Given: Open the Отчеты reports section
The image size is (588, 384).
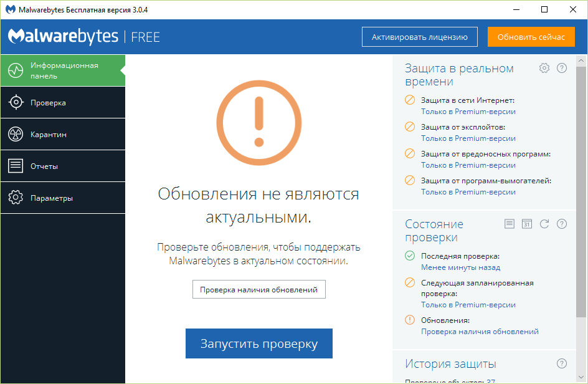Looking at the screenshot, I should click(63, 166).
